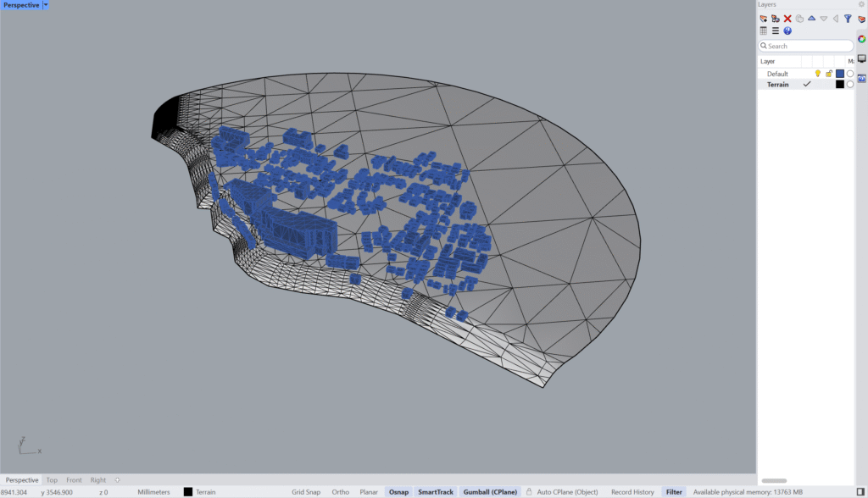Open the Layers panel settings gear
This screenshot has width=868, height=498.
tap(861, 3)
